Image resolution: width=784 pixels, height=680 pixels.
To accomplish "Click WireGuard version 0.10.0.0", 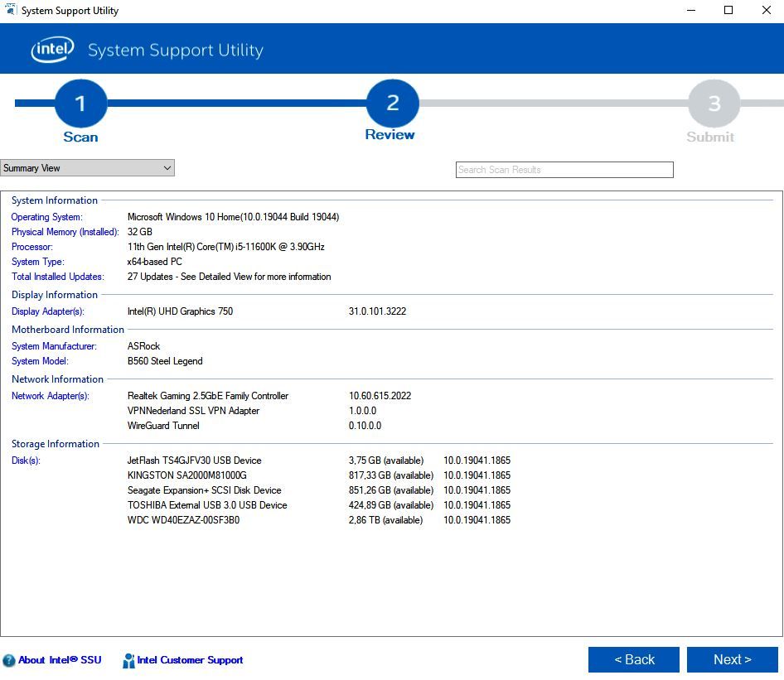I will point(365,426).
